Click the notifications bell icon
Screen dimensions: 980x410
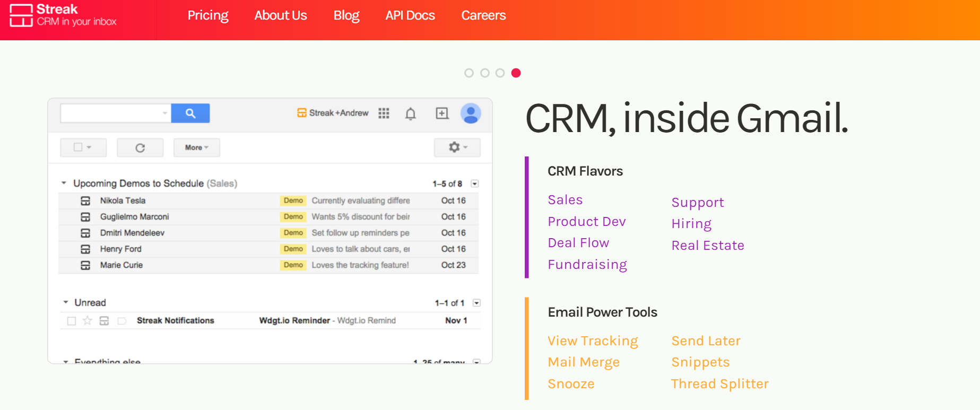[410, 114]
